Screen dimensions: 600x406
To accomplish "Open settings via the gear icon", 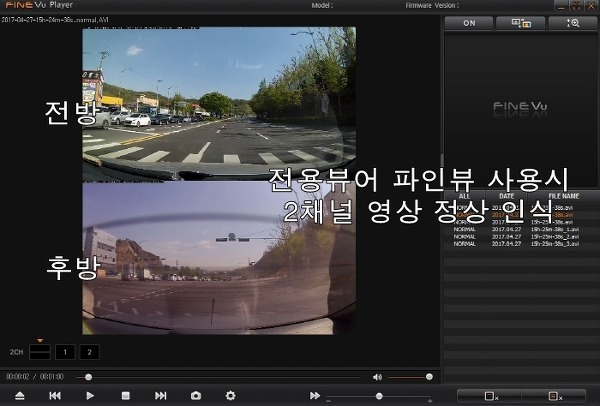I will pyautogui.click(x=230, y=396).
